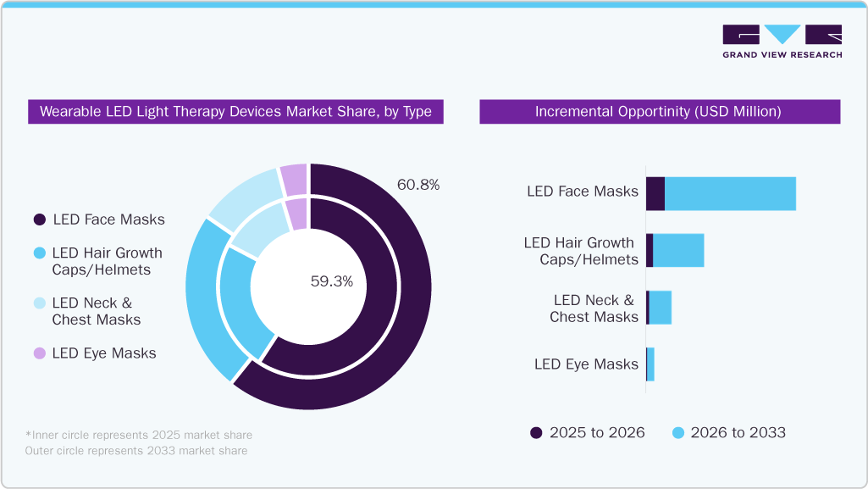Click the LED Eye Masks legend dot
The height and width of the screenshot is (489, 868).
pyautogui.click(x=40, y=353)
